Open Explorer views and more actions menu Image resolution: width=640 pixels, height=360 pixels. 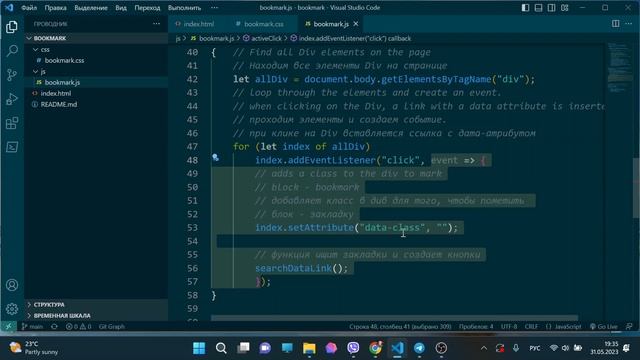pos(156,24)
